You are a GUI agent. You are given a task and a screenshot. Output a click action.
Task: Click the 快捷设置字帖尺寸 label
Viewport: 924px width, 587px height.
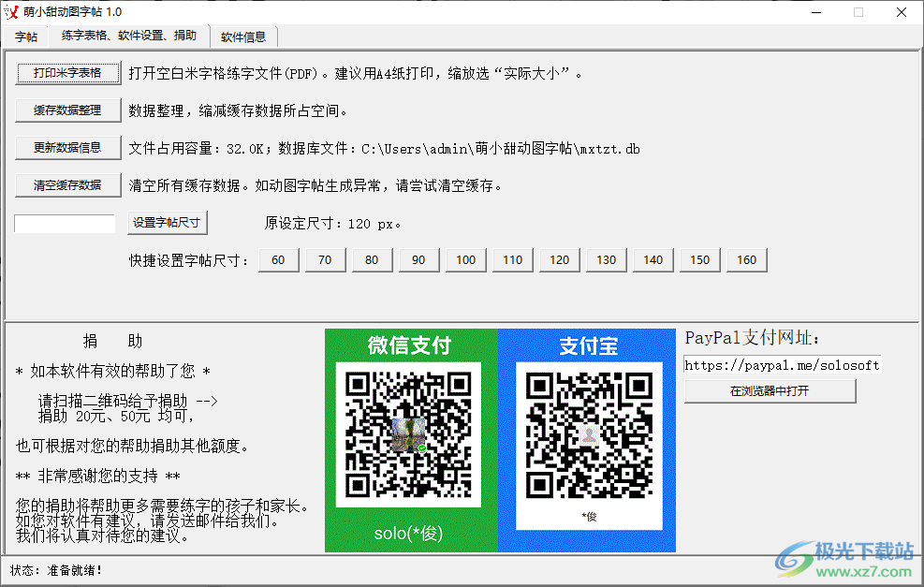[x=188, y=260]
